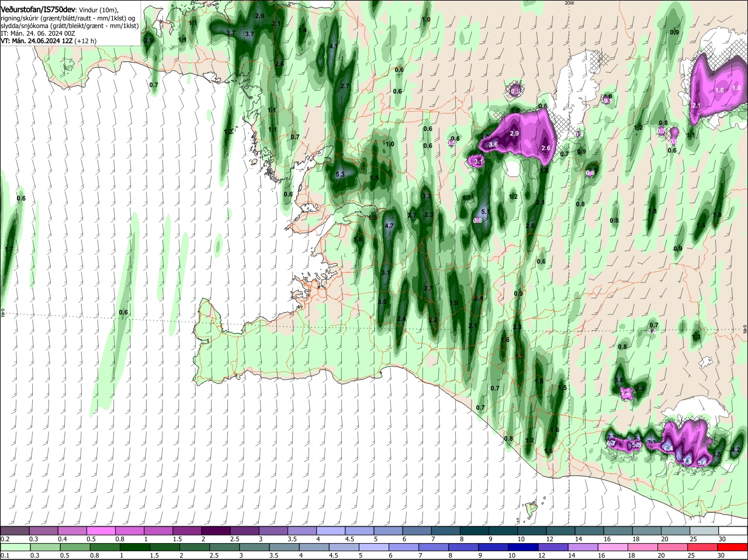Click the 4.1 rain value on the map
748x560 pixels.
[x=334, y=46]
